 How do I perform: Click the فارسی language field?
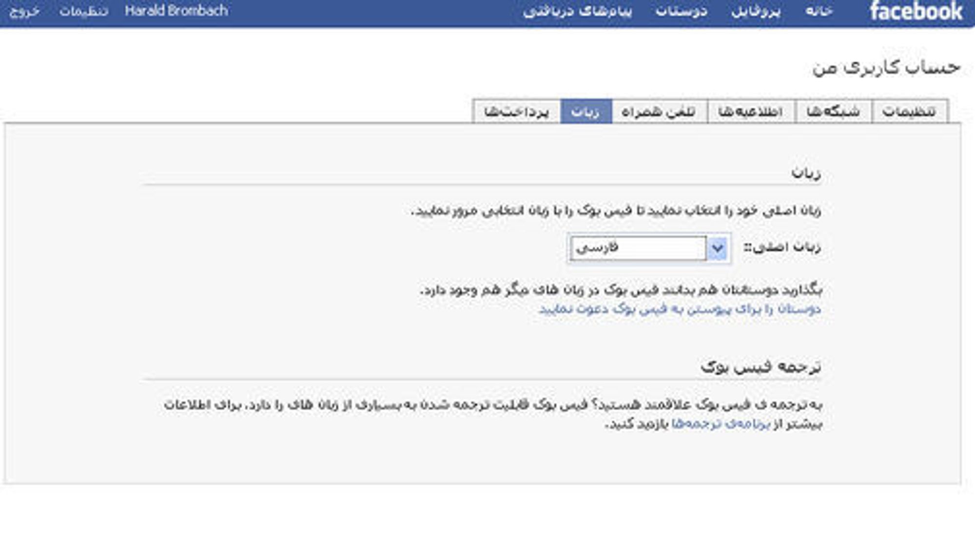(639, 248)
